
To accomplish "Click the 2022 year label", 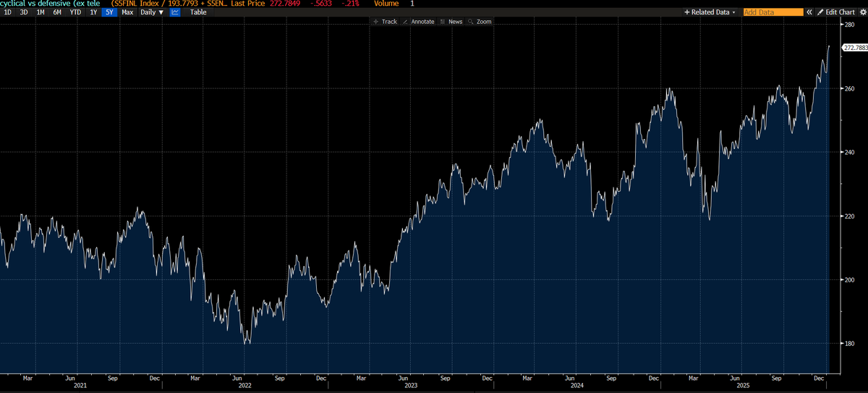I will point(245,386).
